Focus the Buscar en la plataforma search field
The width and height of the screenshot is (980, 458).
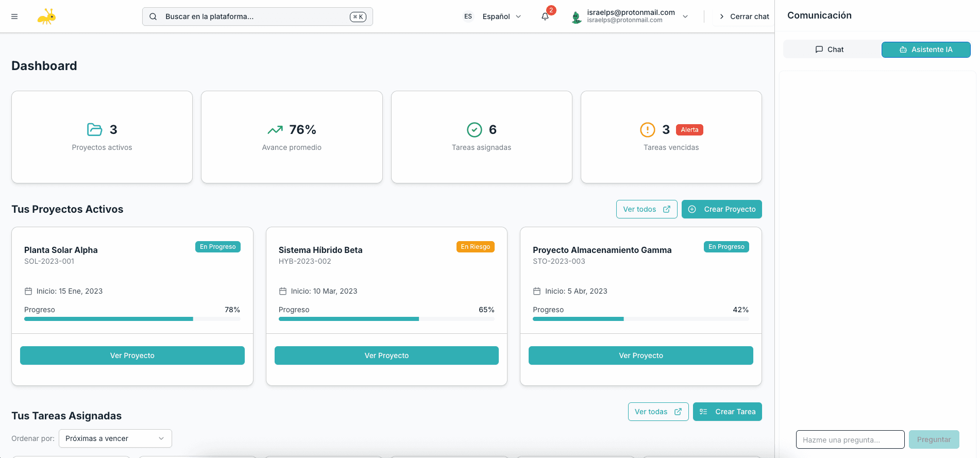point(258,16)
